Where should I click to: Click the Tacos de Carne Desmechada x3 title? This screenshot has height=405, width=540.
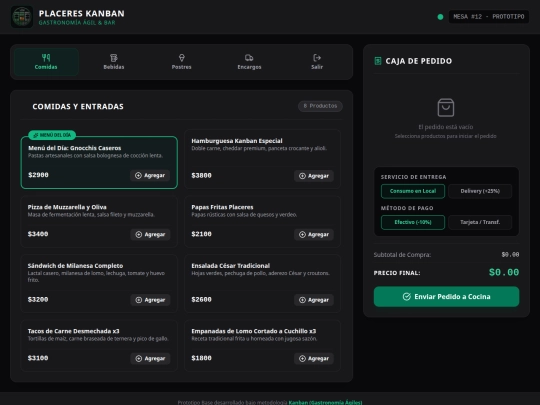pos(73,331)
